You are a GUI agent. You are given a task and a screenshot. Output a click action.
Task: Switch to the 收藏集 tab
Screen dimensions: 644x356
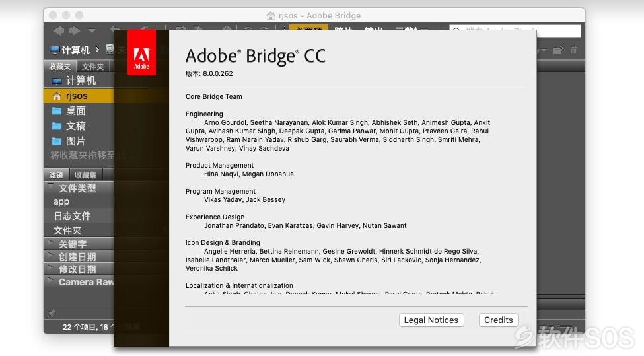click(x=85, y=175)
